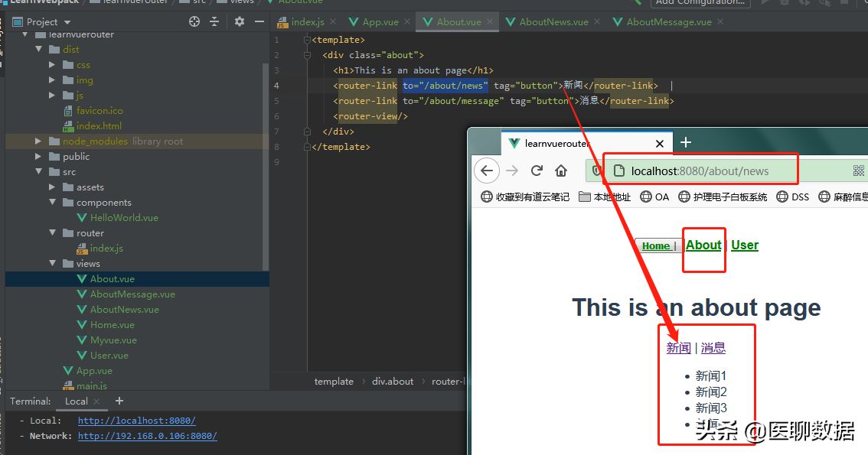Open the 护理电子白板系统 bookmark

723,197
